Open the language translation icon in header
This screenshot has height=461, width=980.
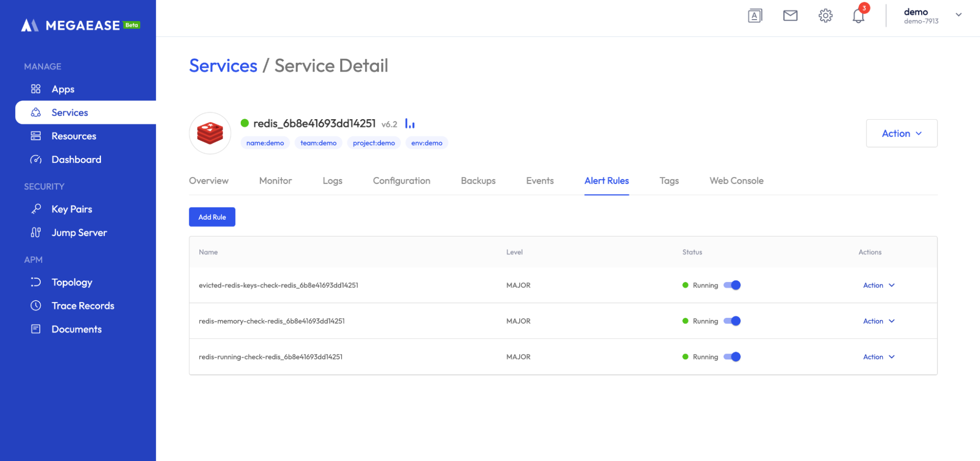point(755,16)
